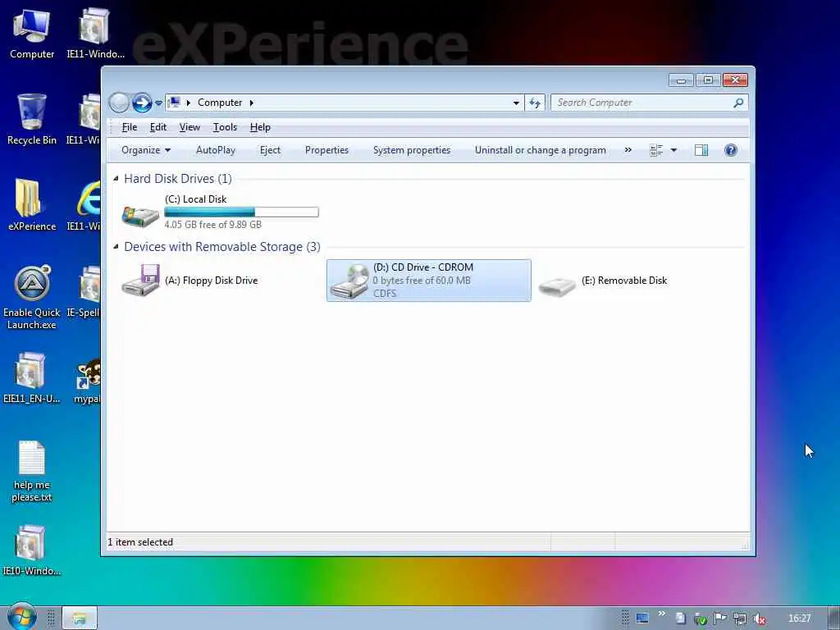Viewport: 840px width, 630px height.
Task: Click the search magnifier icon
Action: pyautogui.click(x=738, y=103)
